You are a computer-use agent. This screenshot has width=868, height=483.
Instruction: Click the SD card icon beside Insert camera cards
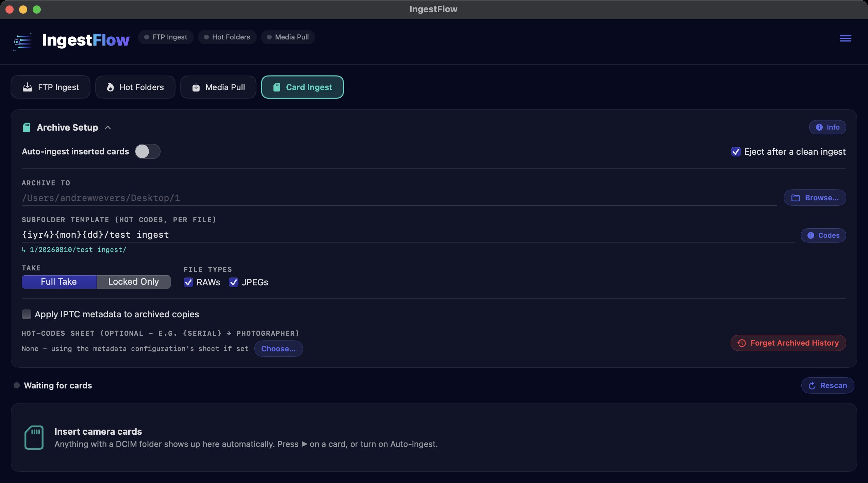coord(34,437)
